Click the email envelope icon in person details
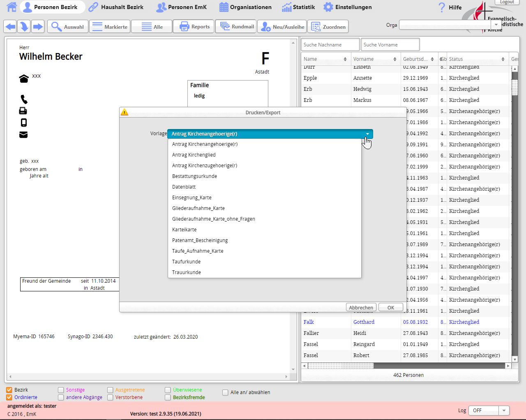The width and height of the screenshot is (526, 420). 23,134
